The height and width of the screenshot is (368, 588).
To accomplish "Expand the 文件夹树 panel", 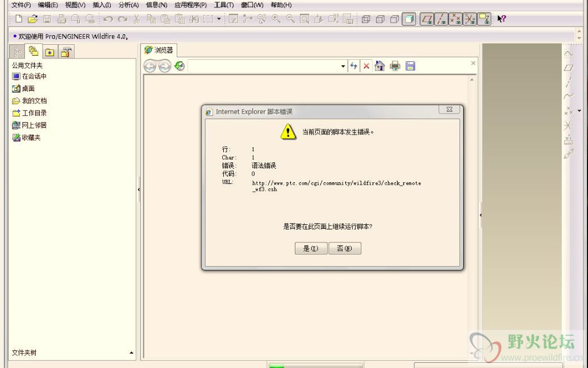I will (x=131, y=353).
